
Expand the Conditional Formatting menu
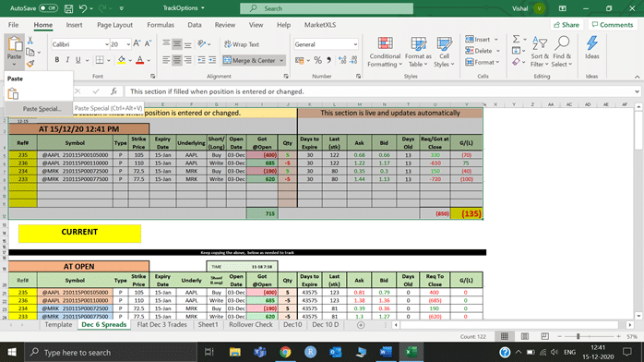coord(385,52)
